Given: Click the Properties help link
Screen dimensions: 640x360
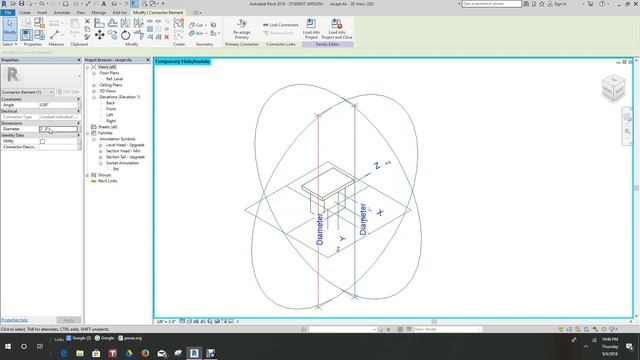Looking at the screenshot, I should click(14, 320).
